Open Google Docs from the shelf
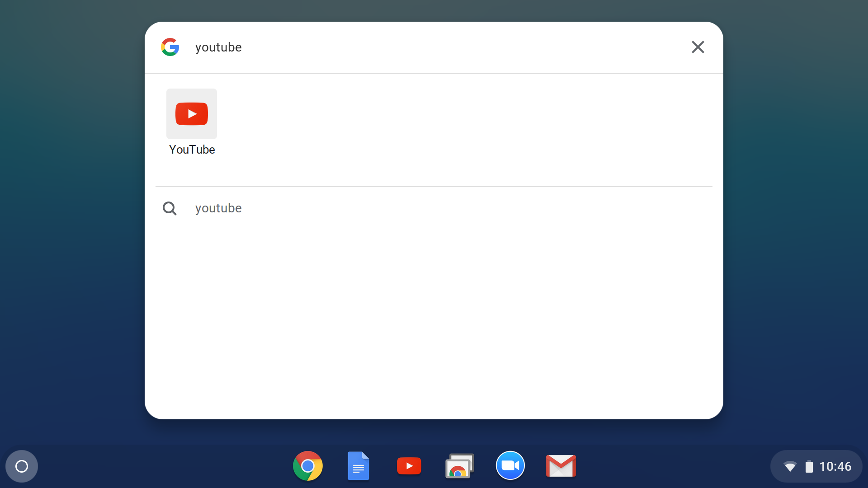 (359, 466)
